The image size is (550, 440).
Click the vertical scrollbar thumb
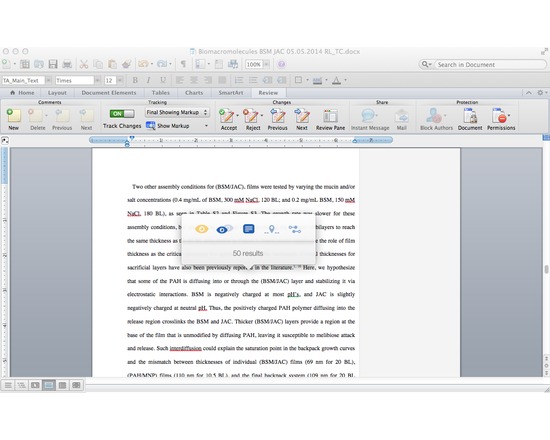click(x=546, y=269)
